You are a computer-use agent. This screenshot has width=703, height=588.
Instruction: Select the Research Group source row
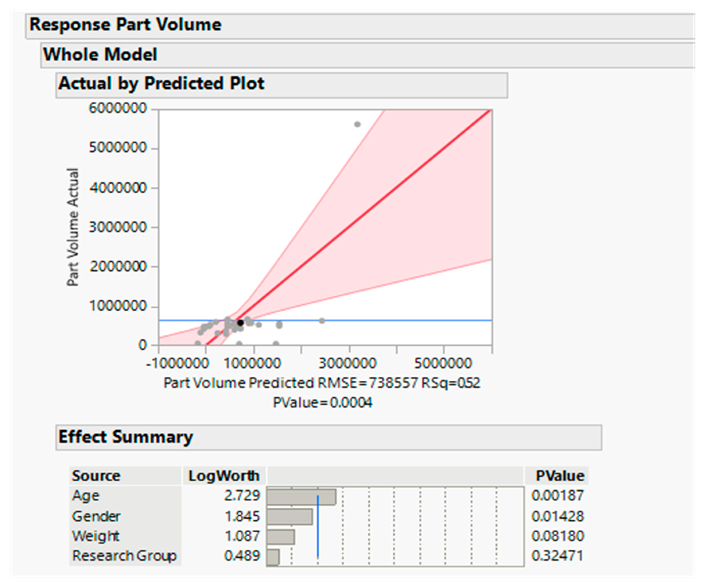click(x=124, y=556)
